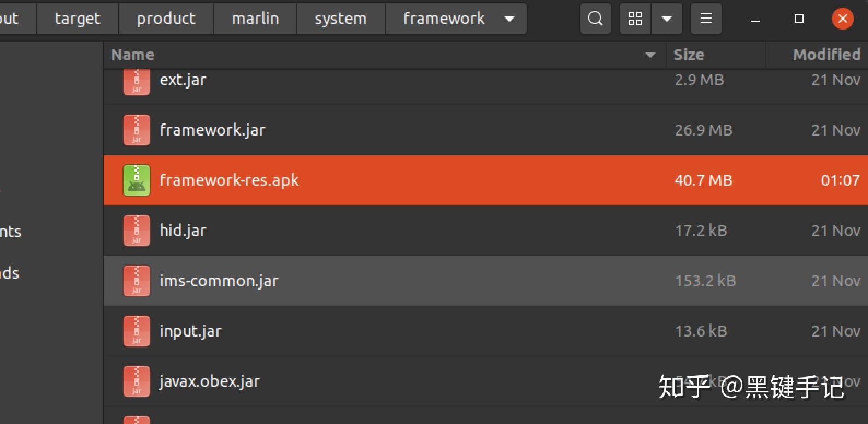
Task: Open the hamburger menu button
Action: coord(706,19)
